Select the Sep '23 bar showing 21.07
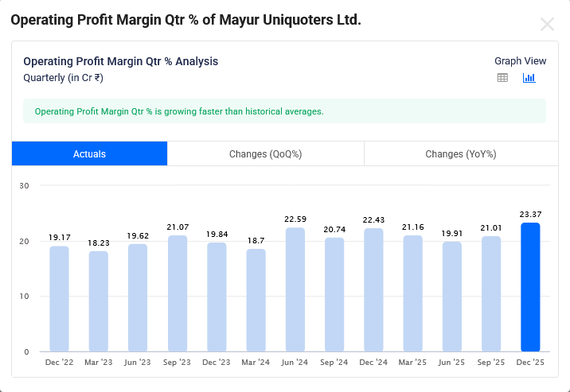The height and width of the screenshot is (392, 570). point(177,293)
